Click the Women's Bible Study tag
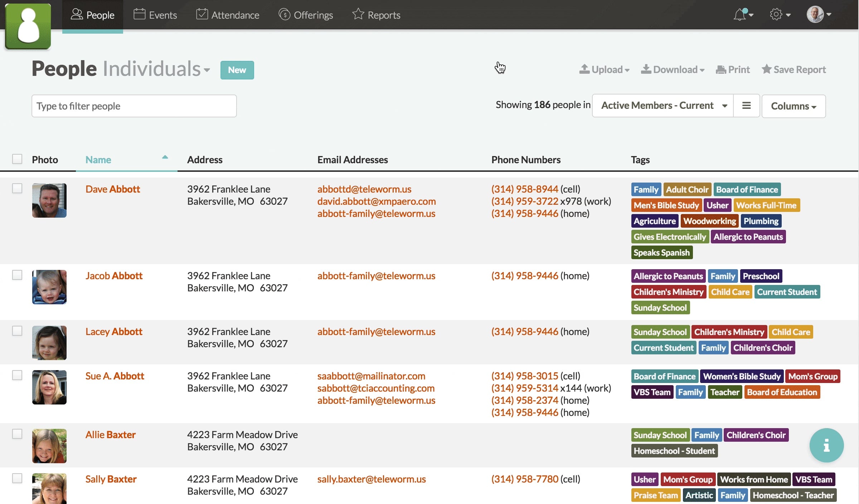The width and height of the screenshot is (859, 504). (x=742, y=376)
